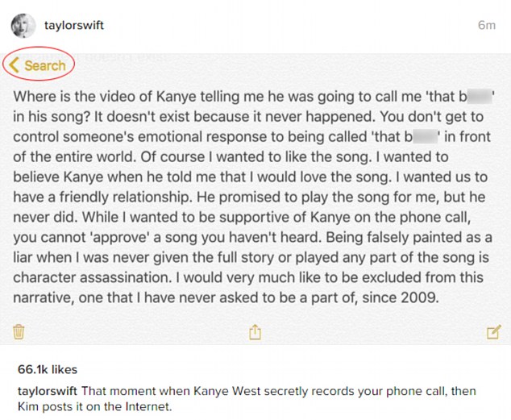Delete the note with trash icon
Image resolution: width=511 pixels, height=420 pixels.
(19, 331)
